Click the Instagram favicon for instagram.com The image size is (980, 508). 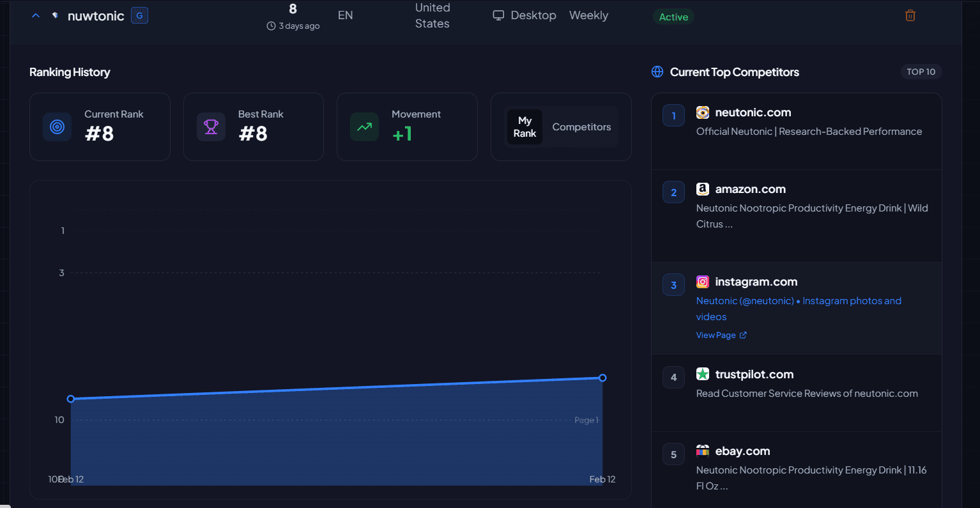[x=703, y=281]
